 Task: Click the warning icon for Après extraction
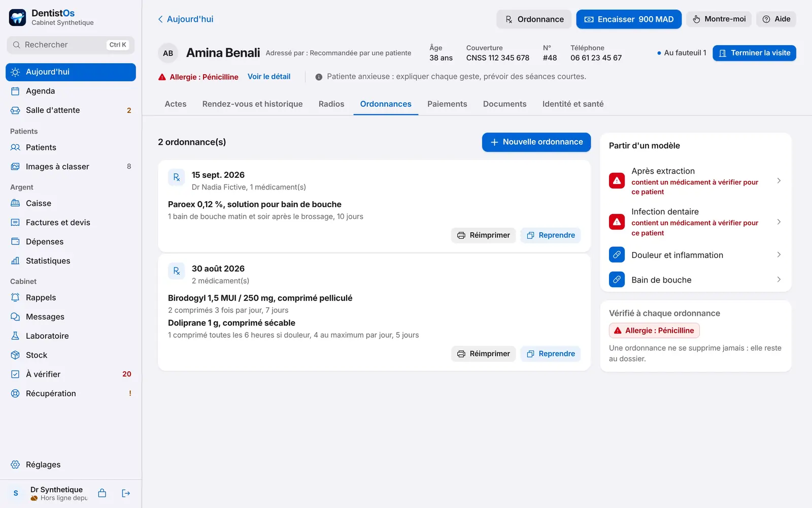click(617, 181)
